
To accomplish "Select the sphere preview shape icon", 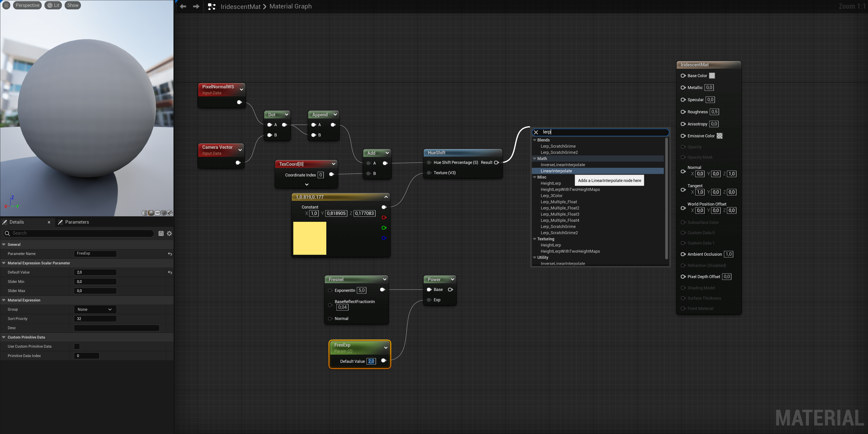I will point(151,213).
